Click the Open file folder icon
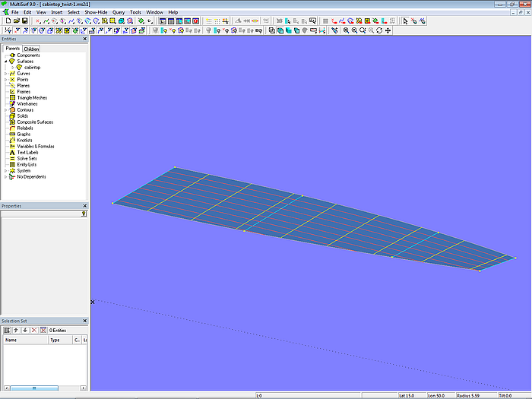The width and height of the screenshot is (532, 399). [16, 21]
